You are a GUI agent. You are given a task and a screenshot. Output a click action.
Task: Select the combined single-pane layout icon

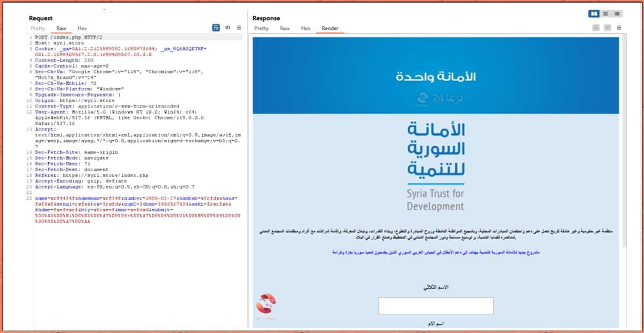point(617,14)
